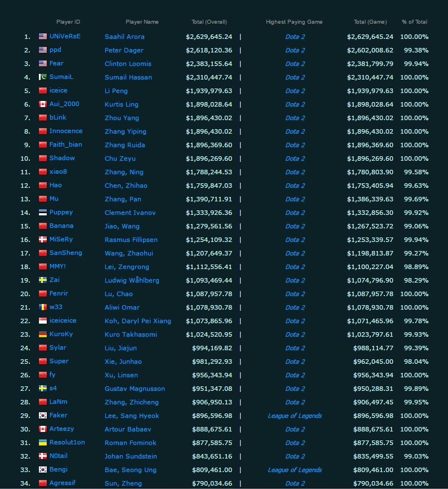Click the Swedish flag beside Zai

click(x=43, y=280)
